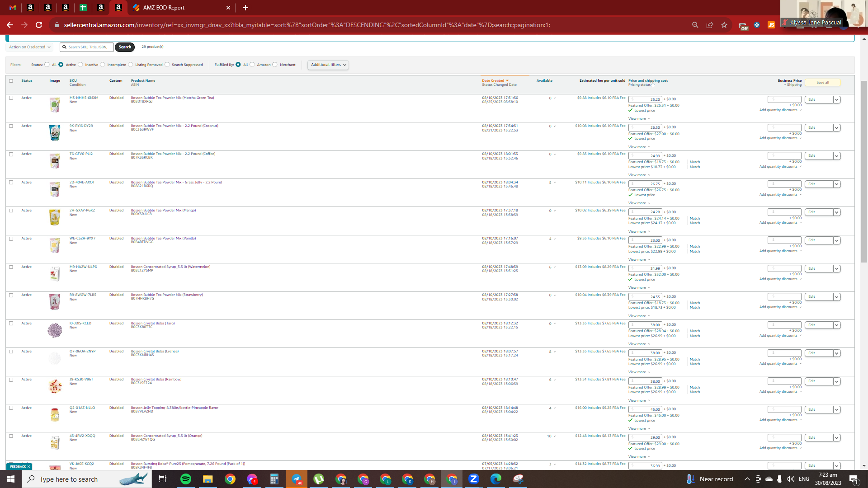This screenshot has width=868, height=488.
Task: Select the Listing Removed status filter
Action: 131,65
